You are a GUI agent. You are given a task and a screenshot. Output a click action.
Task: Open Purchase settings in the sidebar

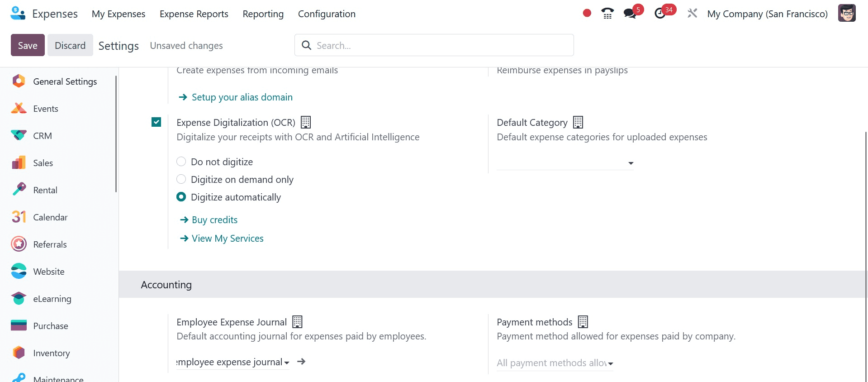59,326
